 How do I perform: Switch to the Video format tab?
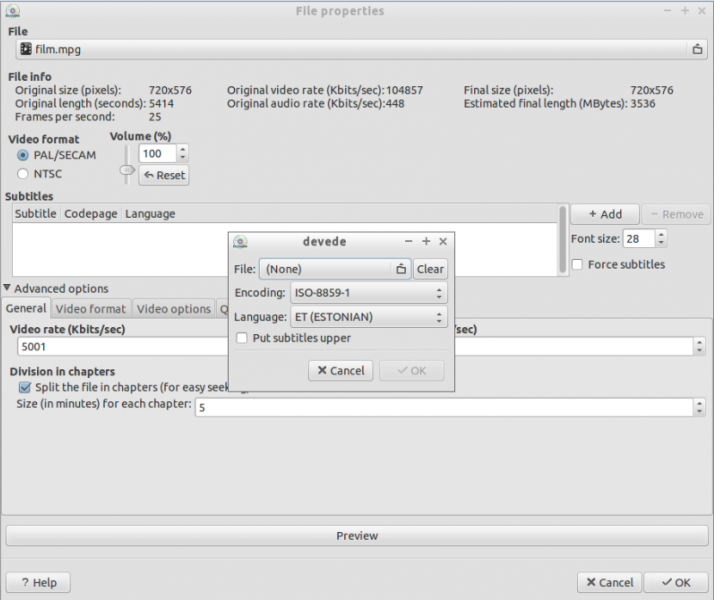pos(91,309)
